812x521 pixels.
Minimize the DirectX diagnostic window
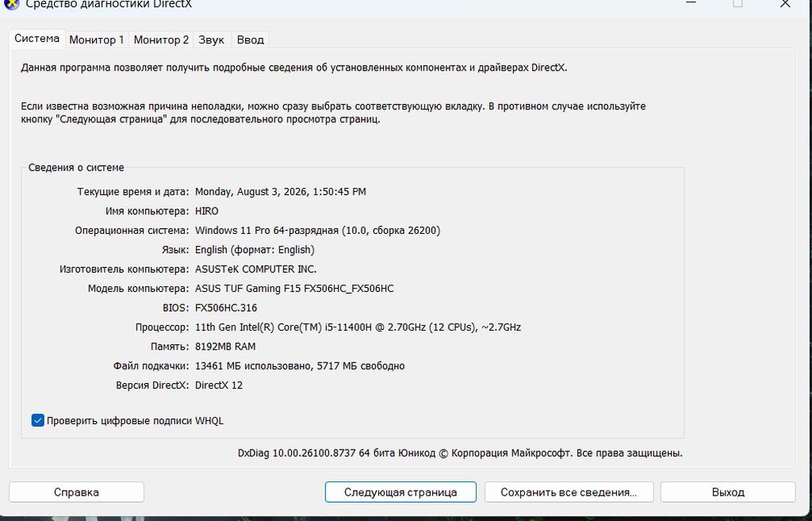click(x=691, y=2)
